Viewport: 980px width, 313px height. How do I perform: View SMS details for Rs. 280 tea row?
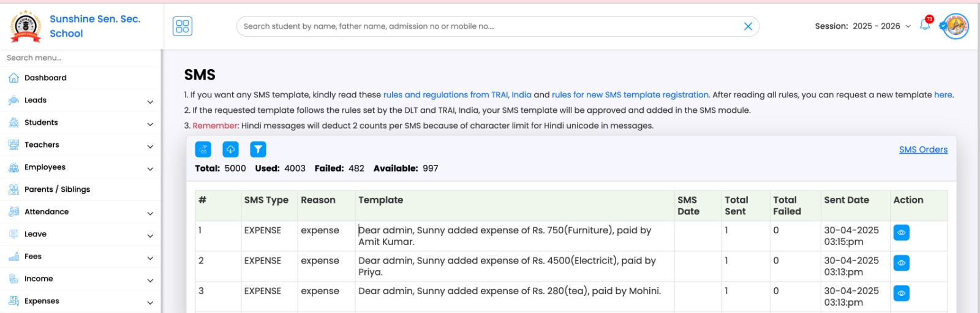tap(901, 293)
